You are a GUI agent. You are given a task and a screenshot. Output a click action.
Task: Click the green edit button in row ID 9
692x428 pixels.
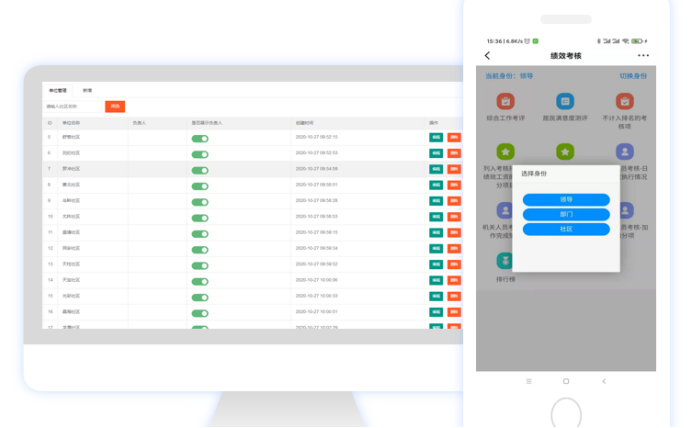tap(436, 201)
